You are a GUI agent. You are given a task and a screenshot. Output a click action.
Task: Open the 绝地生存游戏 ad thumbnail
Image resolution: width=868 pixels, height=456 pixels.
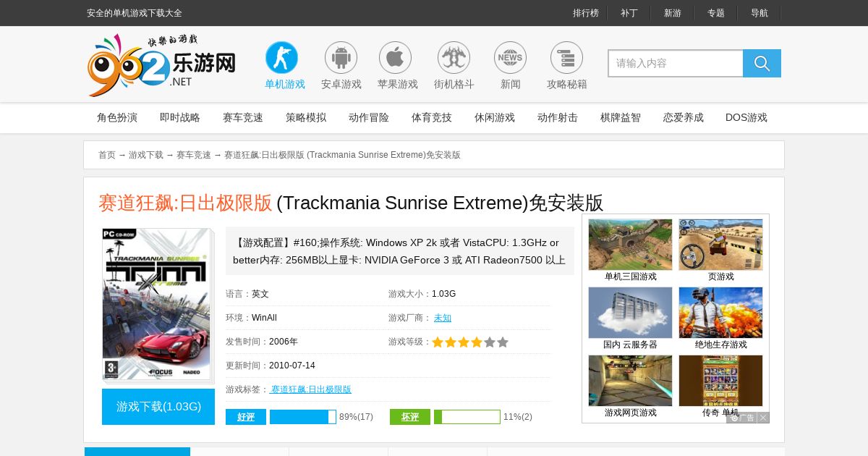point(720,313)
